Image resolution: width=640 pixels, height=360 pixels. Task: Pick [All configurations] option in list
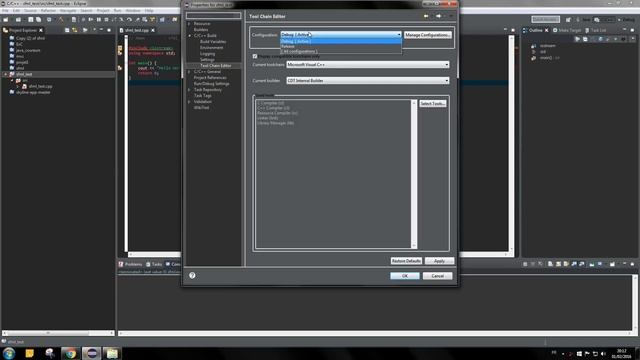click(341, 51)
